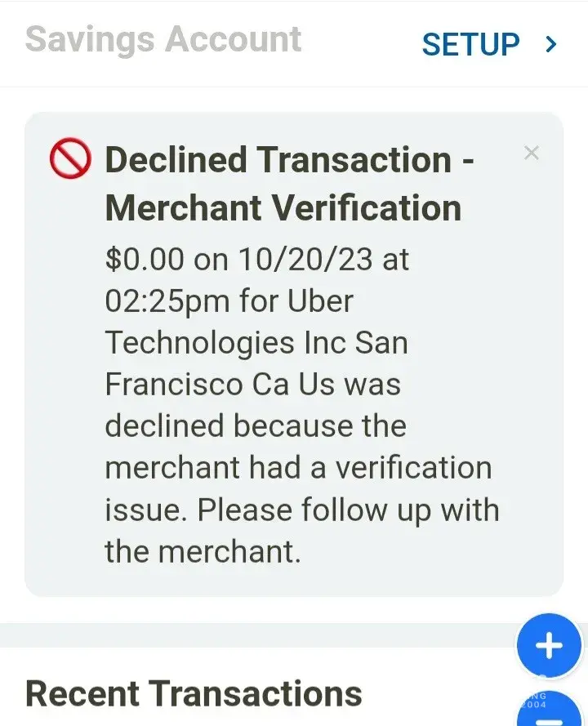Open the SETUP link
This screenshot has width=588, height=726.
[x=470, y=44]
